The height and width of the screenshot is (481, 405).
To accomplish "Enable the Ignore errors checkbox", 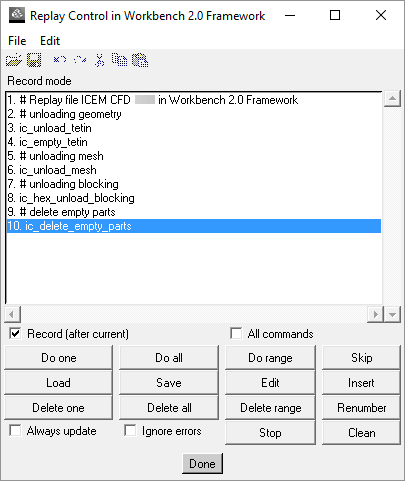I will (130, 430).
